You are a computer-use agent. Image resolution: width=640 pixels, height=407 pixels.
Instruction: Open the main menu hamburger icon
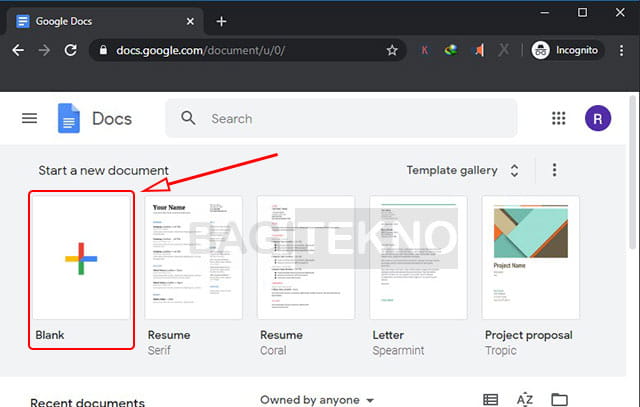[29, 118]
